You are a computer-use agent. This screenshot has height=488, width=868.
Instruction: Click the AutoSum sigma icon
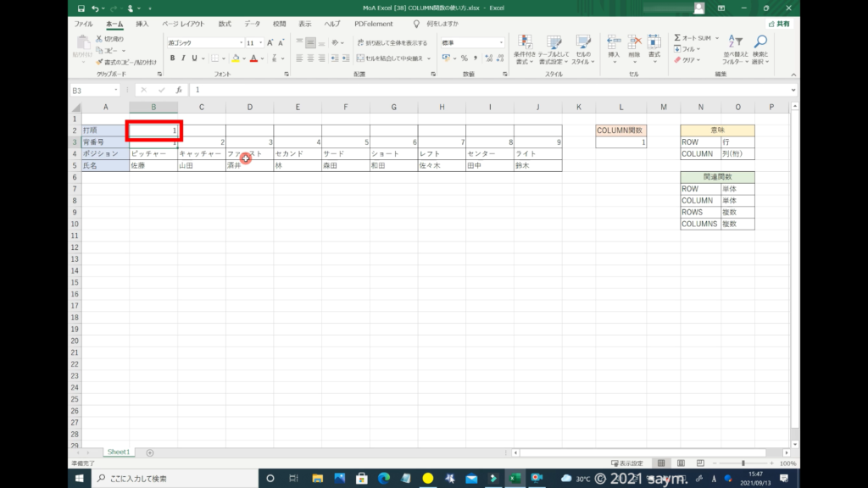coord(677,38)
